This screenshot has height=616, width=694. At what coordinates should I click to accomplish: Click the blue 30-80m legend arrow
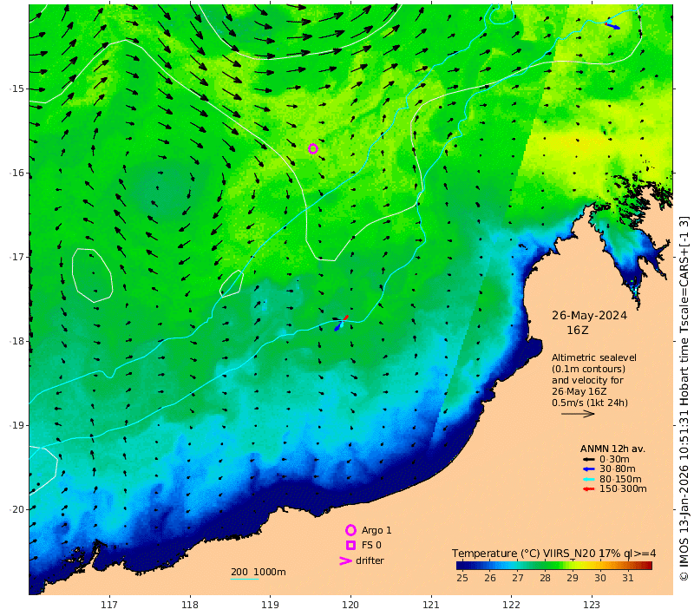pos(589,469)
